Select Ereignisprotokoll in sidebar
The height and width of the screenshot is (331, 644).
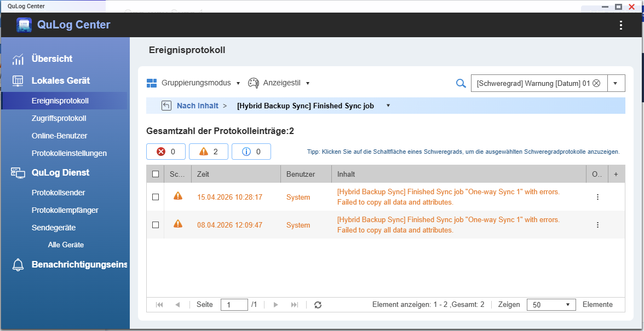click(60, 101)
